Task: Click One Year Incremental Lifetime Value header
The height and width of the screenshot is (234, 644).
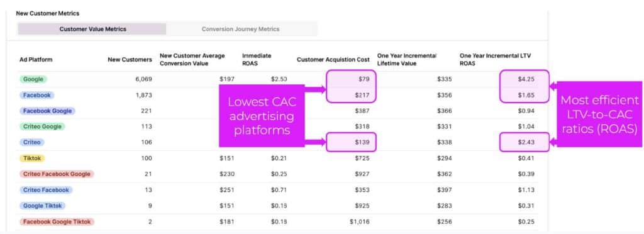Action: [407, 60]
